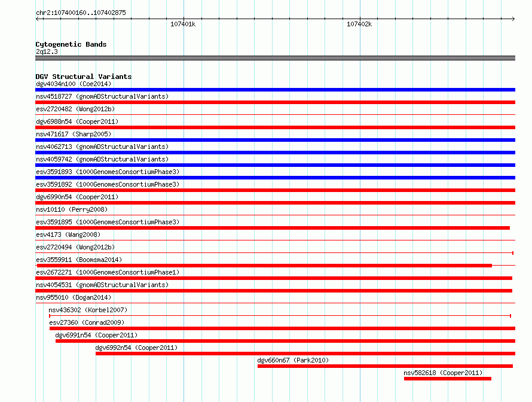Click nsv436302 (Korbel2007) label
The image size is (532, 402).
point(88,310)
